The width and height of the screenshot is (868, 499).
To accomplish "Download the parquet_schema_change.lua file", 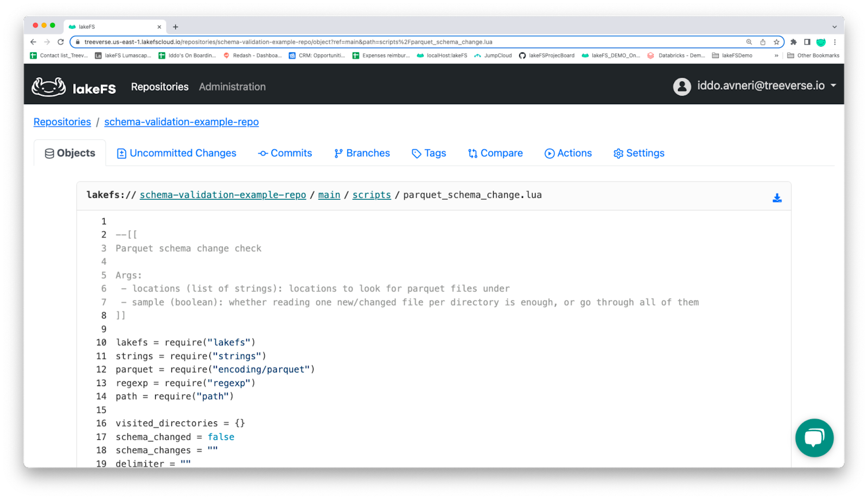I will pos(777,198).
